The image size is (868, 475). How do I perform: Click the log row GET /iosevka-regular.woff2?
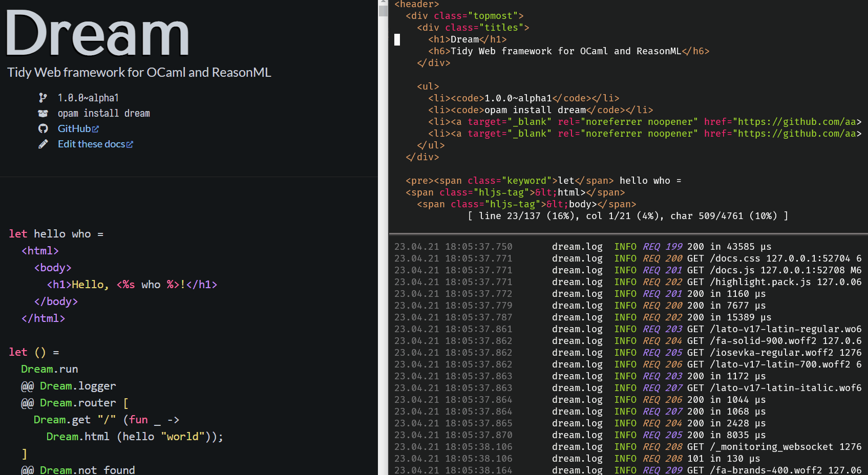(x=628, y=353)
